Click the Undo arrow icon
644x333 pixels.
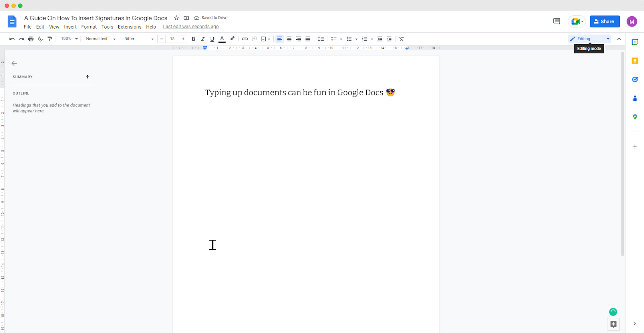[12, 39]
